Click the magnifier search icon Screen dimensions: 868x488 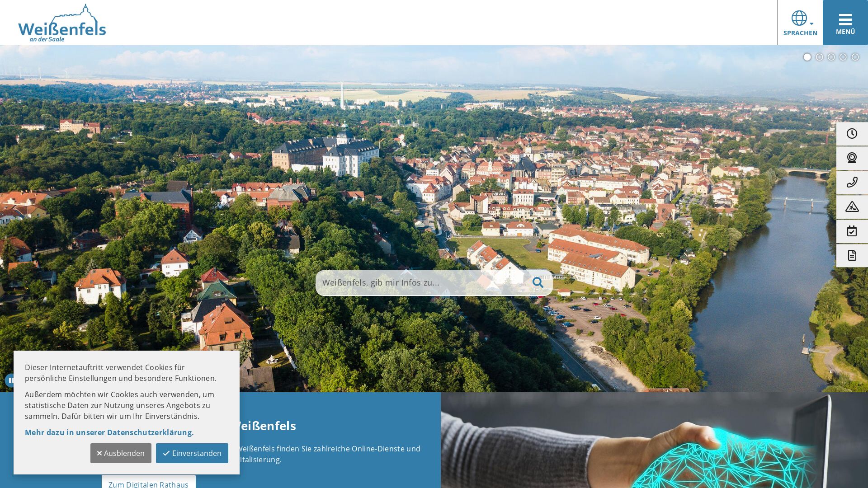click(x=538, y=283)
